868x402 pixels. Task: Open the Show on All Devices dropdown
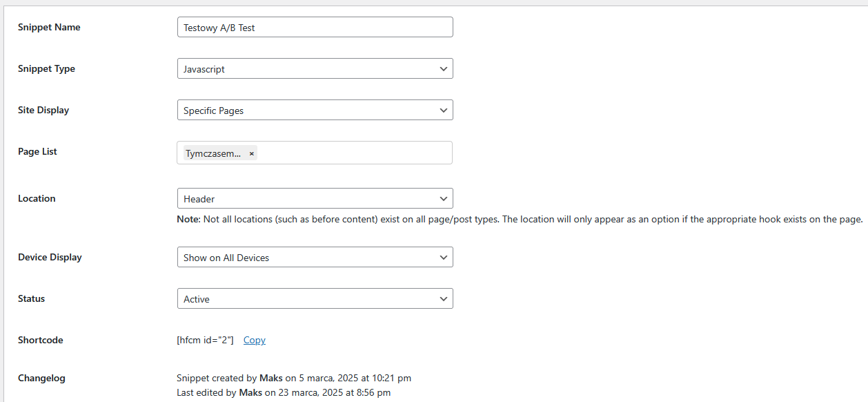[315, 257]
